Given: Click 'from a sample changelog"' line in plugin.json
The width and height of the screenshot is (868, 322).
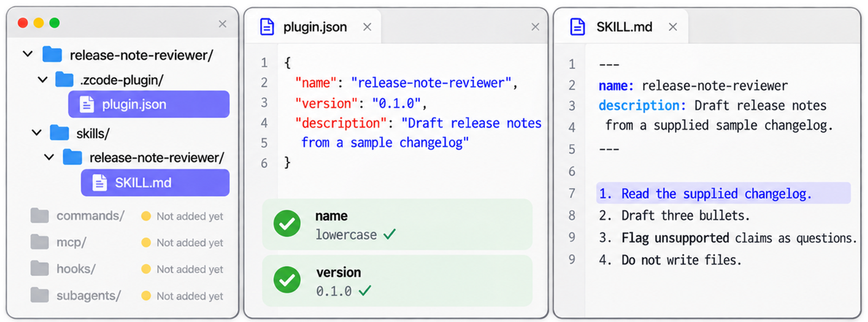Looking at the screenshot, I should point(385,143).
